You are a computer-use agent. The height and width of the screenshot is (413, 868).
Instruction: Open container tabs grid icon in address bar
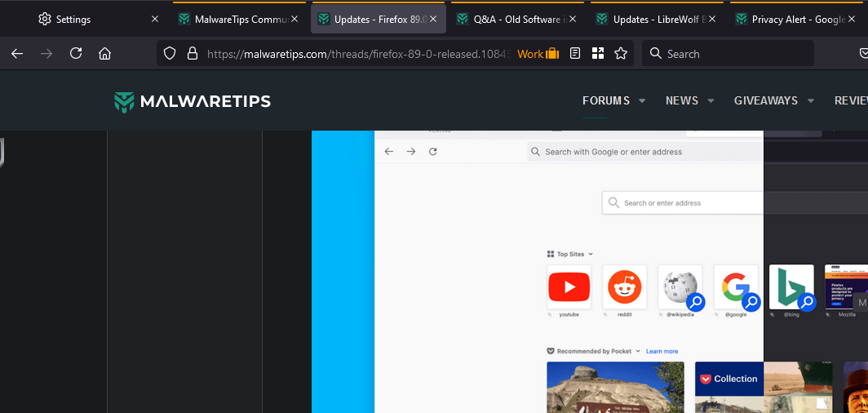click(x=598, y=54)
